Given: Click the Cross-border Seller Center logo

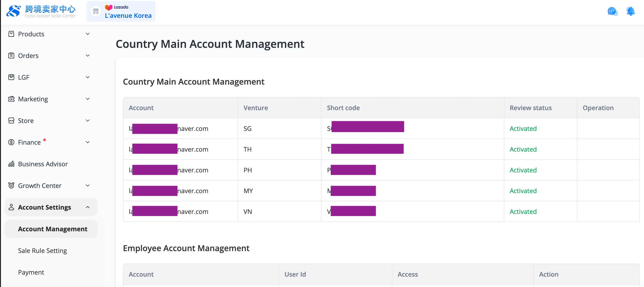Looking at the screenshot, I should (41, 11).
